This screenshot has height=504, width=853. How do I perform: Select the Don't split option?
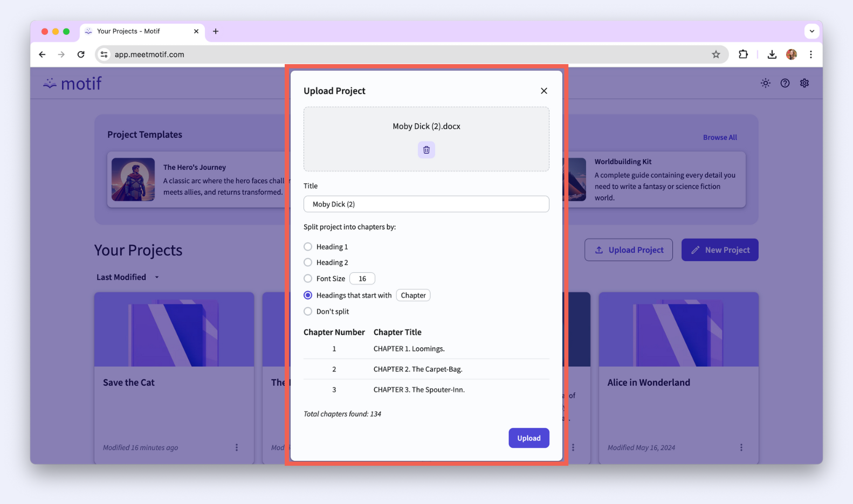point(308,312)
